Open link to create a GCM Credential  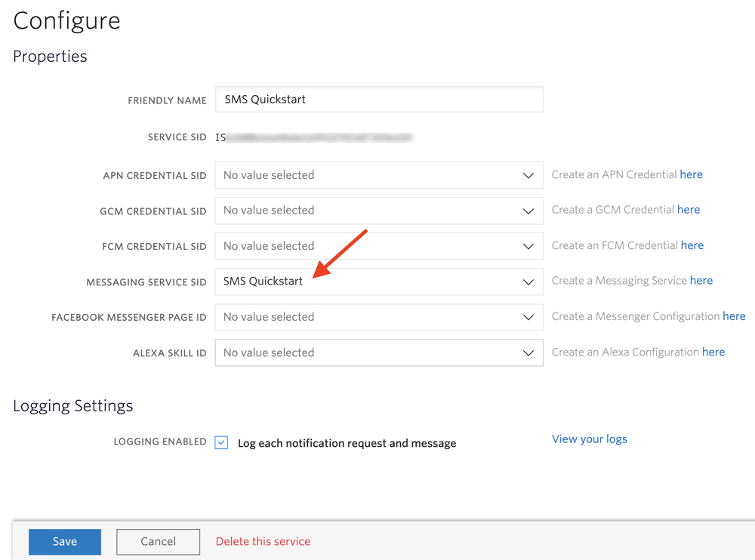(x=689, y=209)
